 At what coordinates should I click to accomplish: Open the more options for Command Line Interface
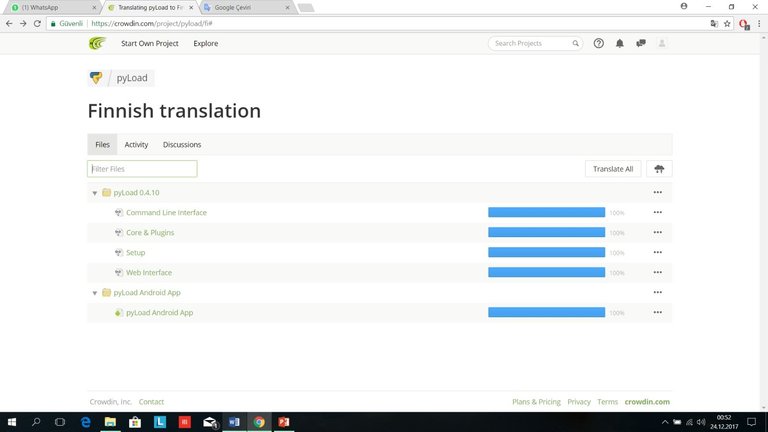click(x=658, y=213)
